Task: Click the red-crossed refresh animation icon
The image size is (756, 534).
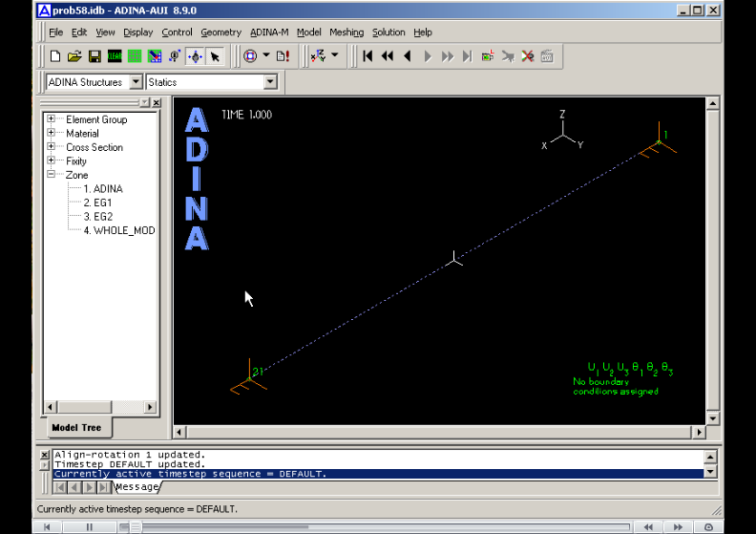Action: [x=528, y=56]
